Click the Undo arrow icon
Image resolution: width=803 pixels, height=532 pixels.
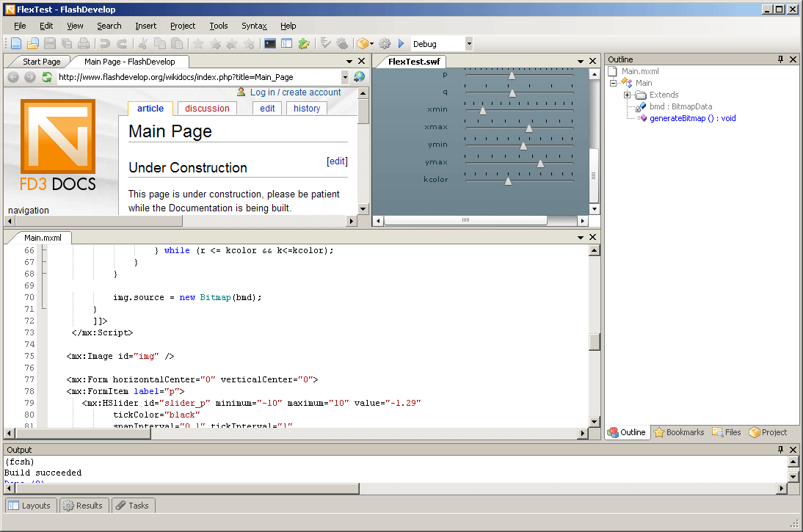(x=105, y=44)
